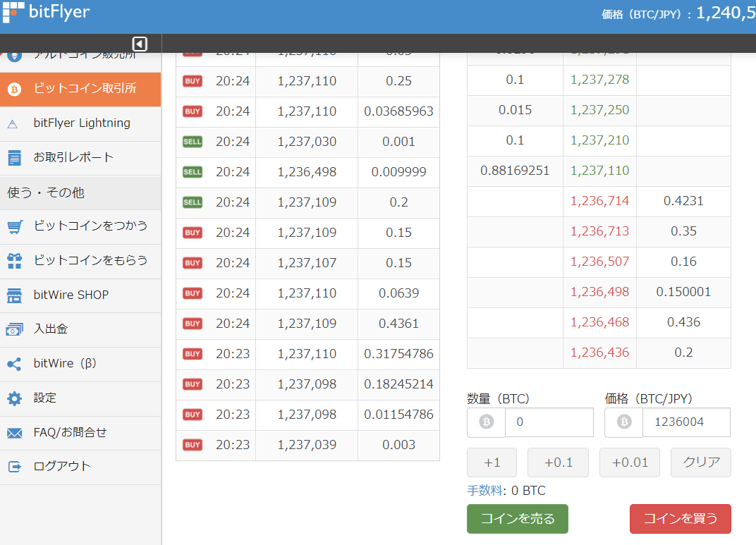Click the 価格 (BTC/JPY) price input field
Viewport: 756px width, 545px height.
coord(687,422)
